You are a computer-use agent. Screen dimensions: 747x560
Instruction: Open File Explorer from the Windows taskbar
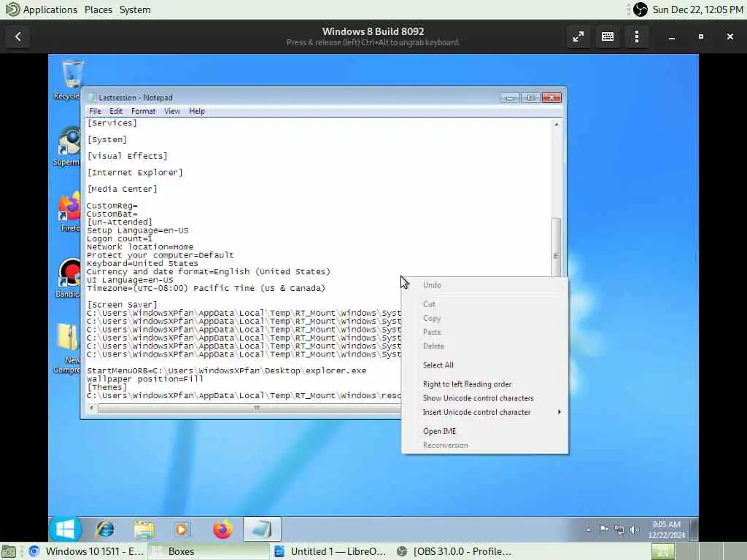pyautogui.click(x=144, y=529)
